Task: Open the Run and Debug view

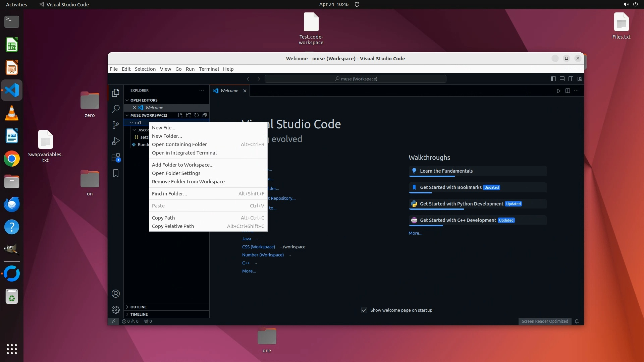Action: point(116,141)
